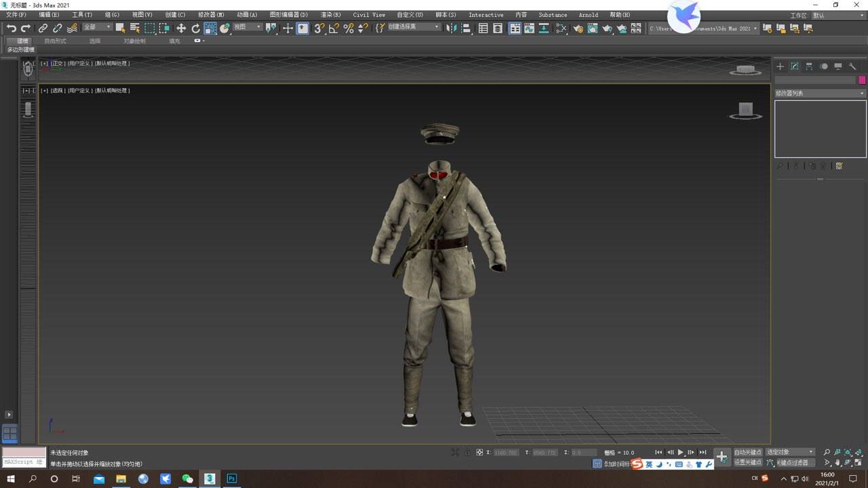
Task: Toggle the ribbon display icon
Action: [x=515, y=28]
